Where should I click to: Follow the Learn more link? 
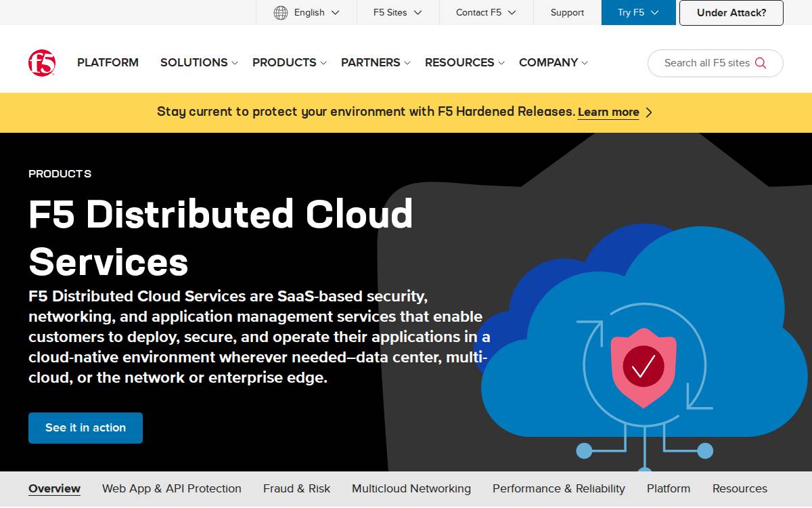[x=608, y=112]
